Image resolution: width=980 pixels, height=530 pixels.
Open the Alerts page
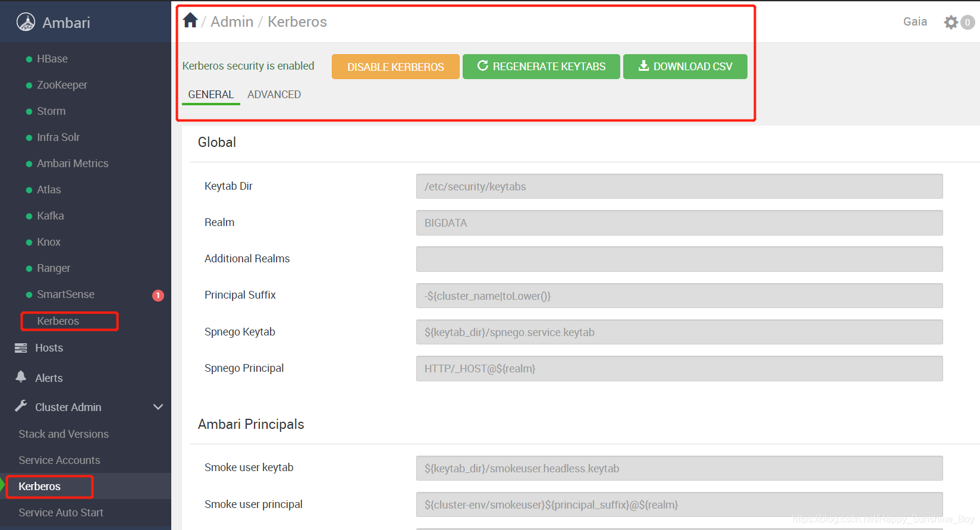[x=49, y=378]
